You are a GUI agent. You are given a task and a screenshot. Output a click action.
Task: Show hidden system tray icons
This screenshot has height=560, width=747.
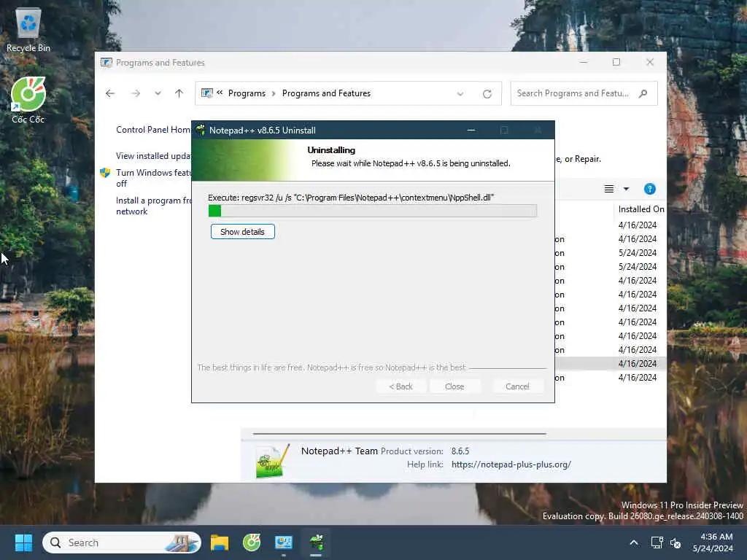pyautogui.click(x=634, y=542)
